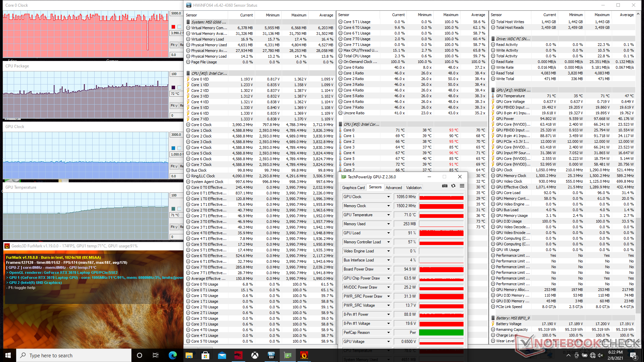Collapse the CPU [#0]: Intel Core sensor group

209,73
